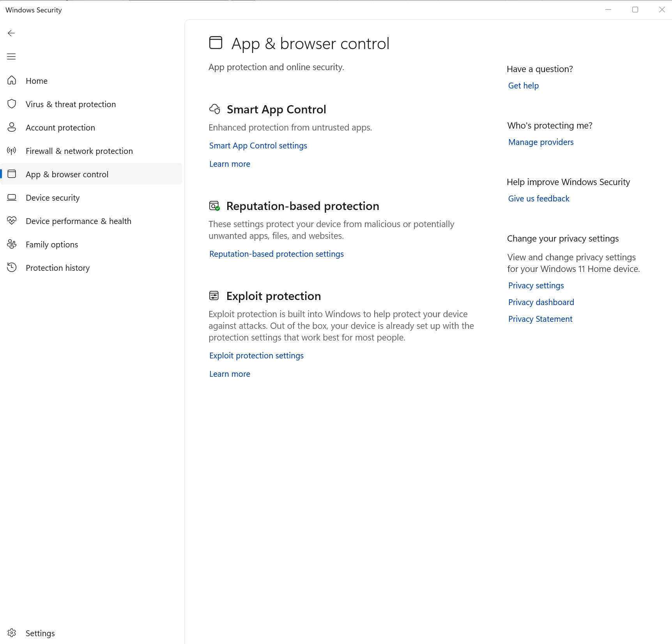This screenshot has height=644, width=672.
Task: Click the Get help link
Action: point(523,86)
